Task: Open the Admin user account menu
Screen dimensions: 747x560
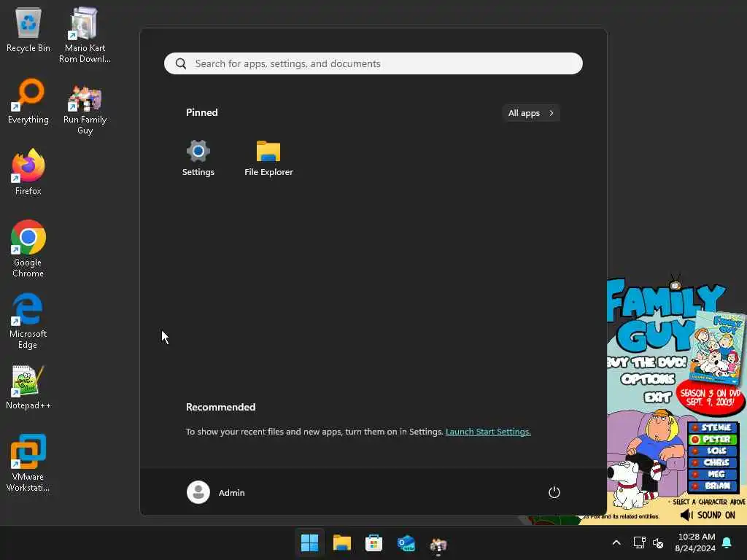Action: 216,492
